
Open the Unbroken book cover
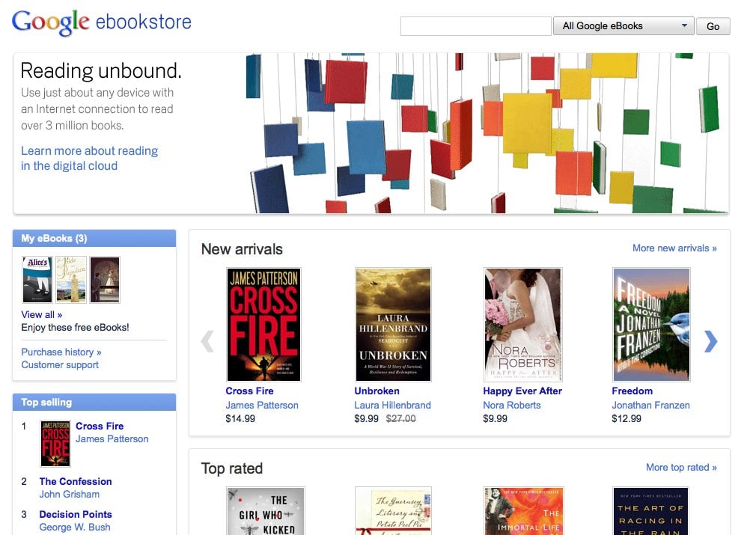click(x=393, y=325)
